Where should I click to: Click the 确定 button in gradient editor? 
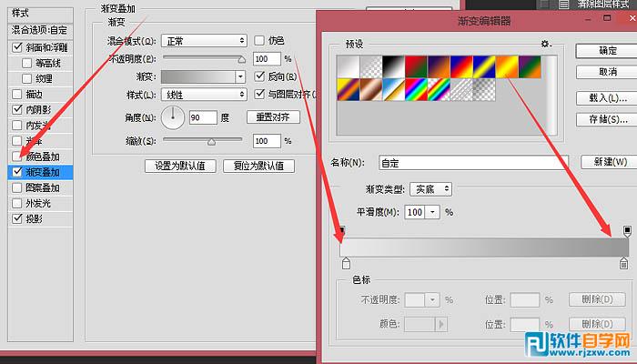pos(608,51)
